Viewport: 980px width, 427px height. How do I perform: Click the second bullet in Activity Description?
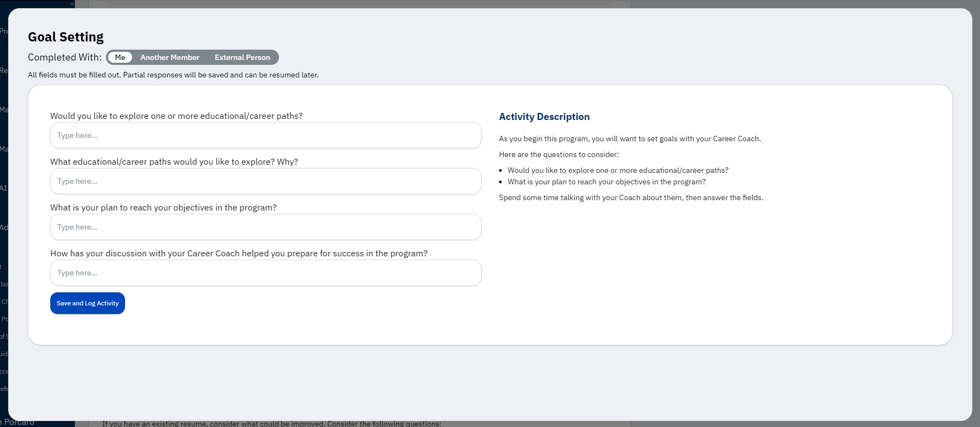click(x=606, y=182)
